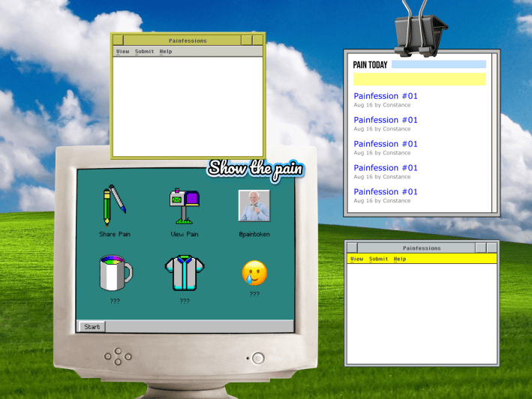The image size is (532, 399).
Task: Click the black binder clip
Action: click(x=419, y=28)
